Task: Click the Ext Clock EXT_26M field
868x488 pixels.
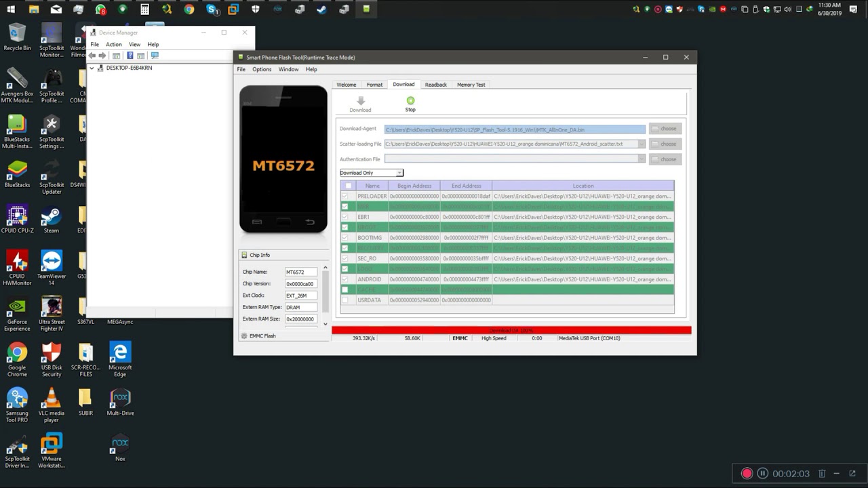Action: pos(300,296)
